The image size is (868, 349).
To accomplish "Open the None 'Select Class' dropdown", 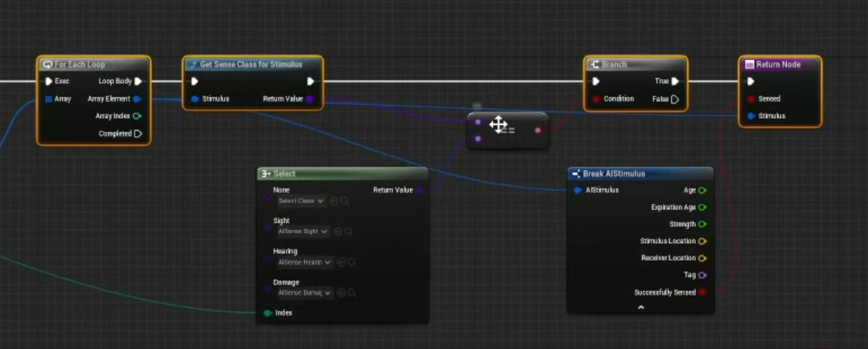I will click(x=300, y=202).
